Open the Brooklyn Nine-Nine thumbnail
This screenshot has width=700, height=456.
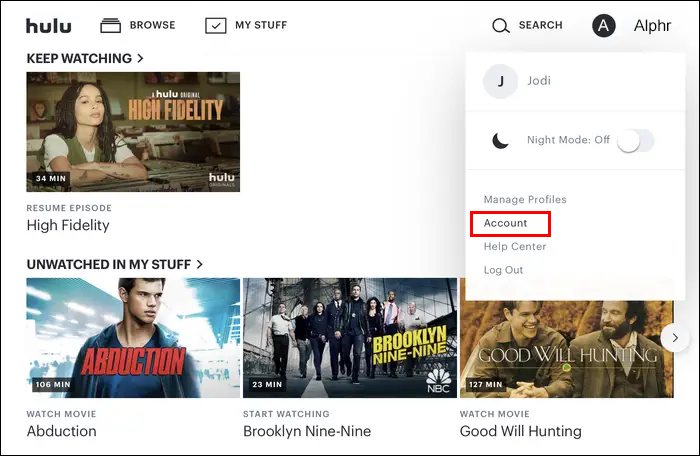350,338
